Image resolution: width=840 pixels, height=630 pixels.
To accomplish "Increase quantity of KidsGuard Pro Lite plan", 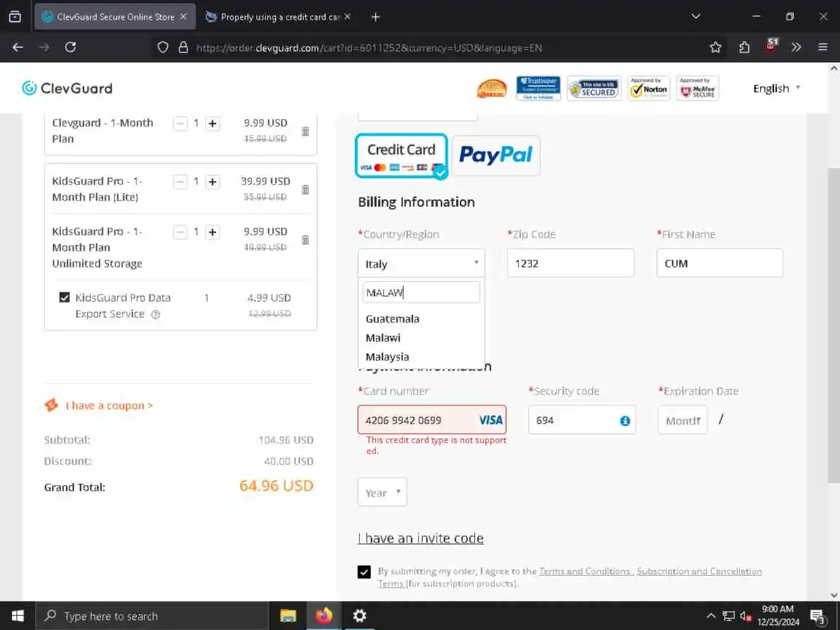I will pyautogui.click(x=213, y=182).
